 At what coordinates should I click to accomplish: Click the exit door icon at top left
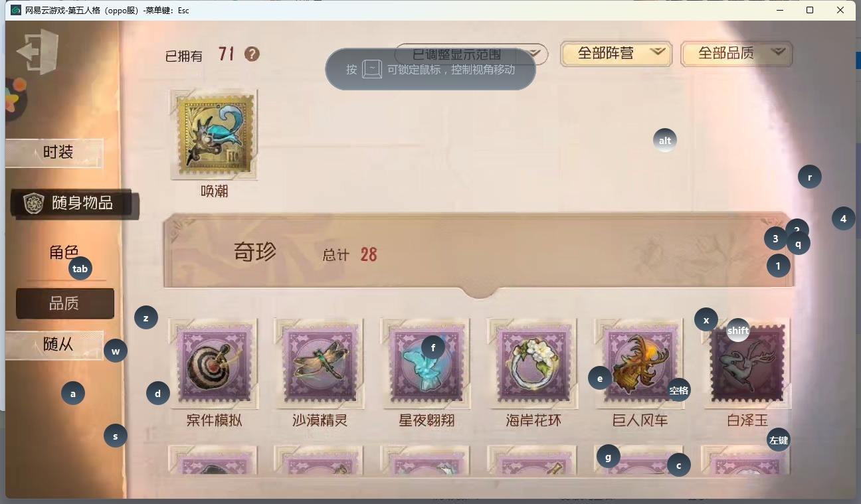click(x=38, y=51)
